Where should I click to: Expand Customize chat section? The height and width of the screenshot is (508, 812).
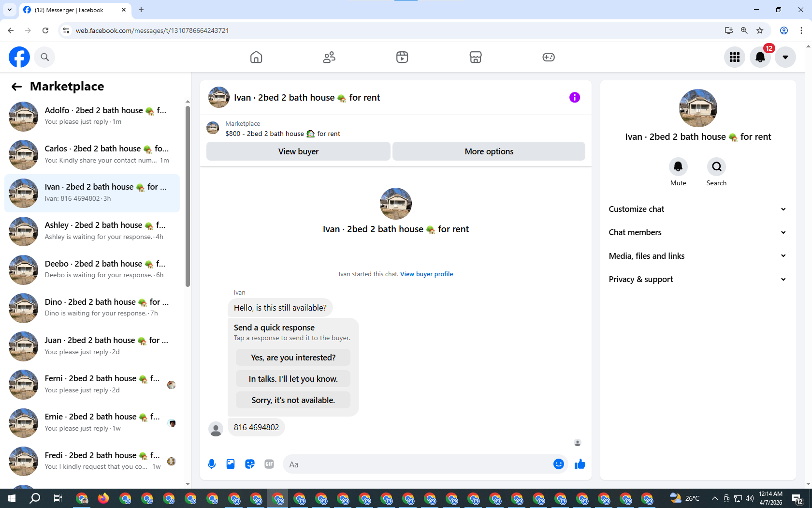[x=697, y=209]
